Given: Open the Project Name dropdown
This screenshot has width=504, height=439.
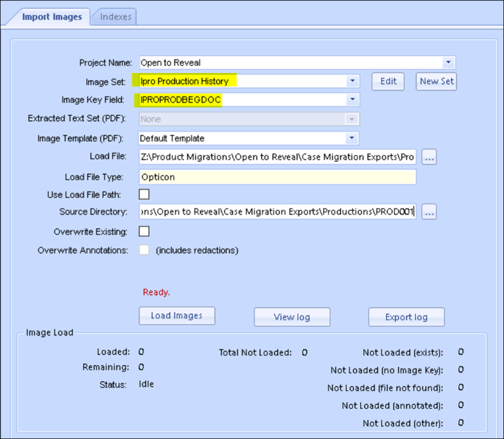Looking at the screenshot, I should click(x=448, y=62).
